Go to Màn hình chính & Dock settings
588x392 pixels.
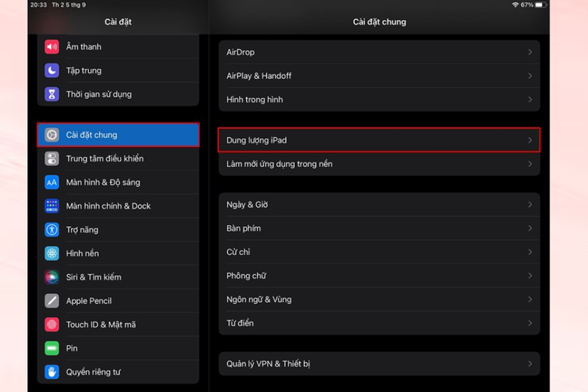tap(118, 206)
